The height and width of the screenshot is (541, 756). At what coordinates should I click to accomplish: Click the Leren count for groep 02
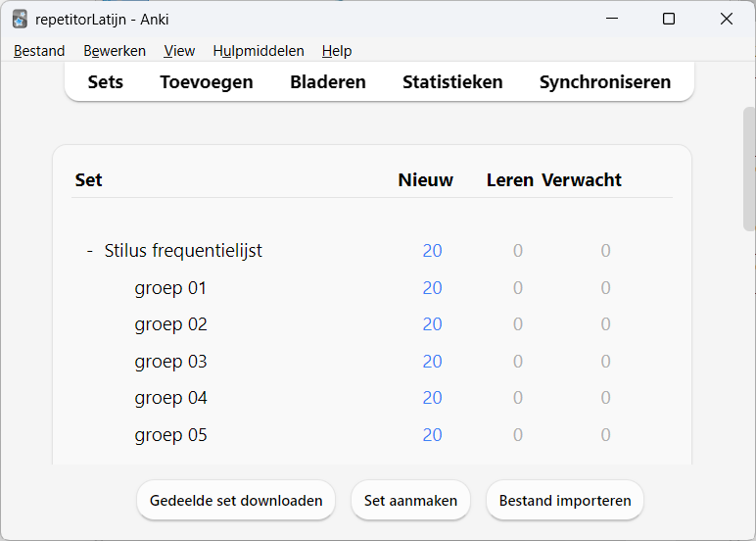(x=518, y=324)
